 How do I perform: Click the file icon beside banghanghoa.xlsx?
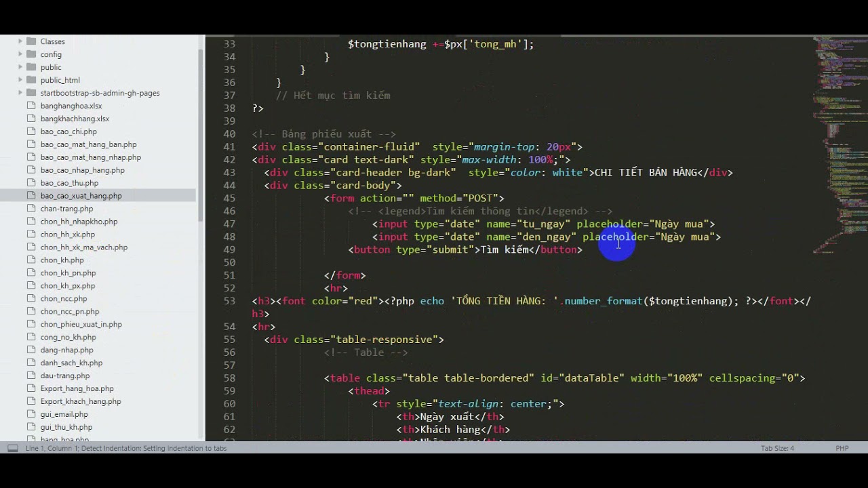pos(31,106)
